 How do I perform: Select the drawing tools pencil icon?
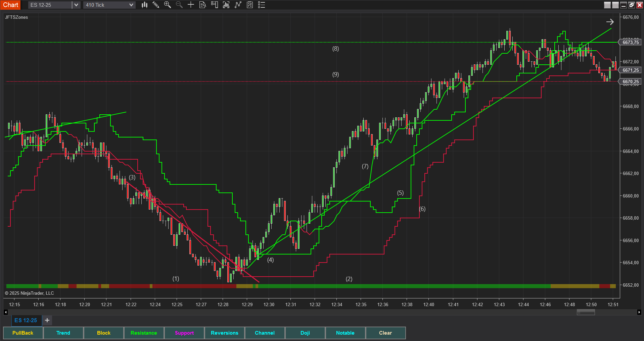pos(156,5)
